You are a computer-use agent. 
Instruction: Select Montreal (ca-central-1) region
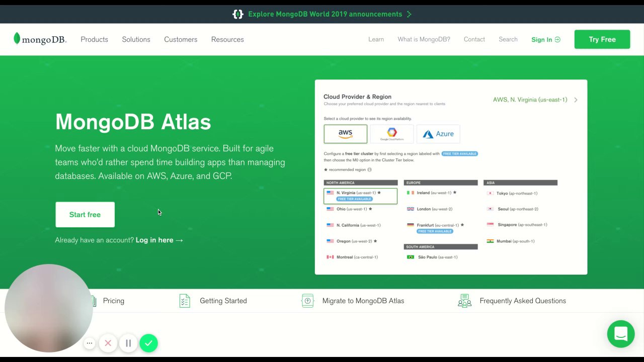pos(357,257)
